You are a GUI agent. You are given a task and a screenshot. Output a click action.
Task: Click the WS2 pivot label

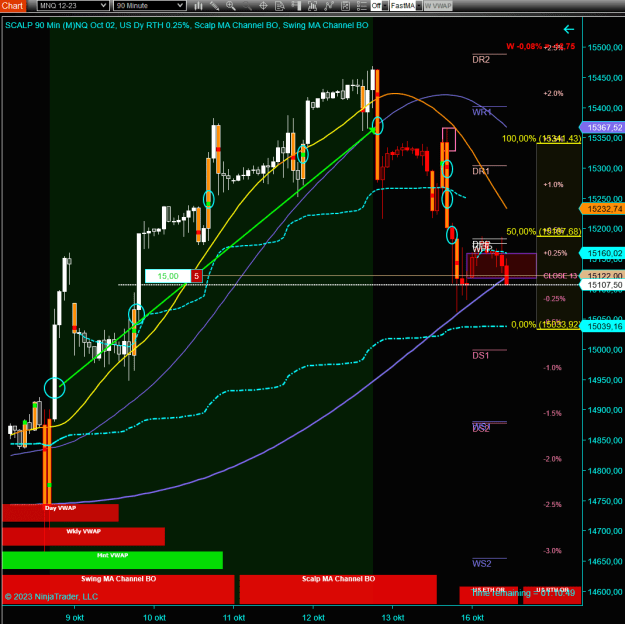482,563
